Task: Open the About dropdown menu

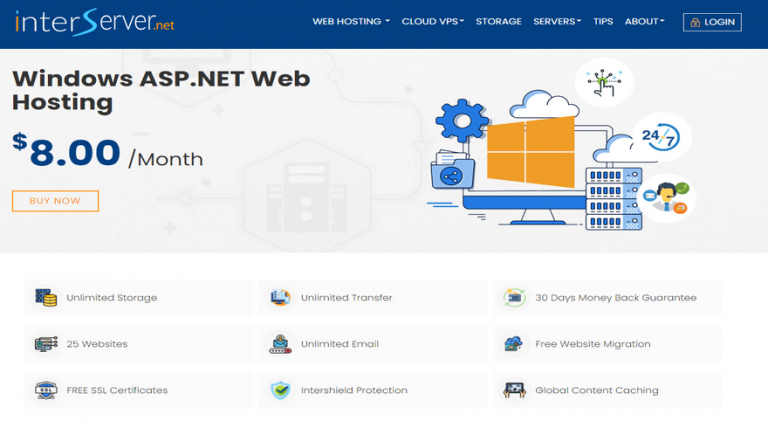Action: (644, 21)
